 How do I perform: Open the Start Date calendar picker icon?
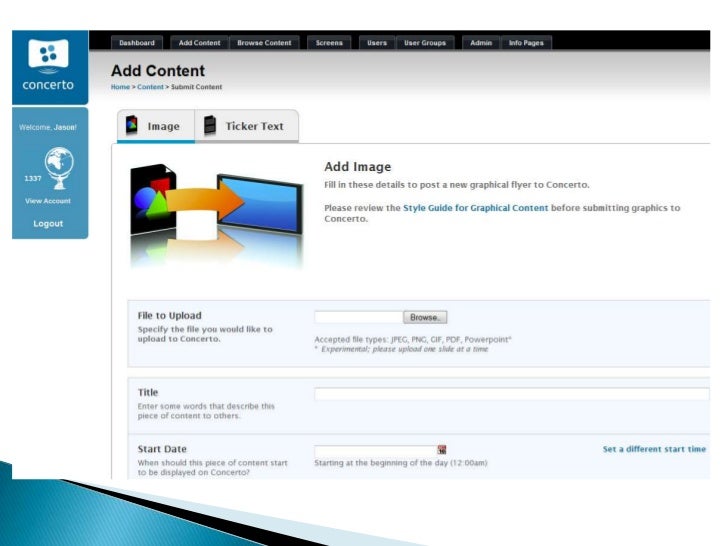pos(442,449)
